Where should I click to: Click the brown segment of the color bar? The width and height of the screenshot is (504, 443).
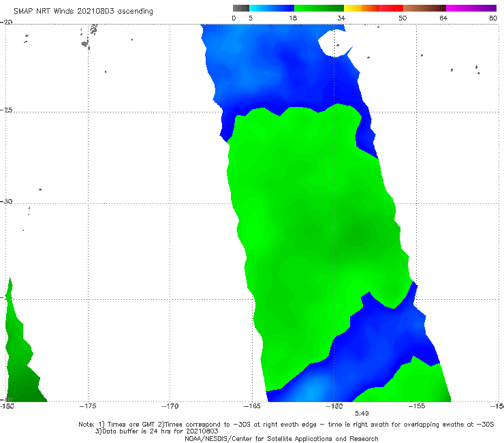tap(424, 8)
